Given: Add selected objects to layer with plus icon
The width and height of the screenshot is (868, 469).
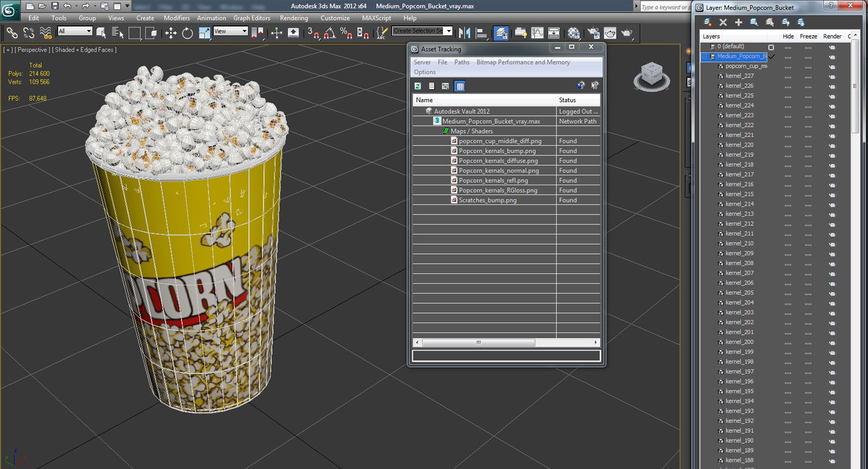Looking at the screenshot, I should [738, 22].
